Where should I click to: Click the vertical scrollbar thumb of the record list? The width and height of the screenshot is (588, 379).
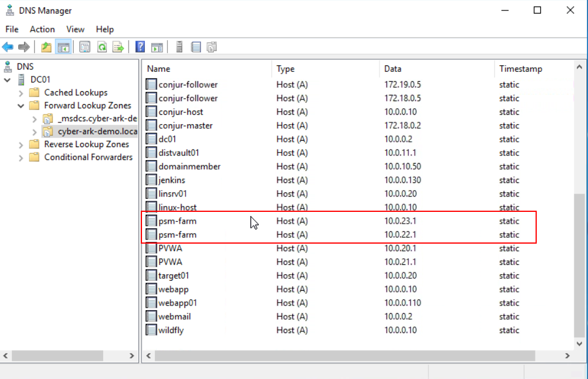point(579,265)
